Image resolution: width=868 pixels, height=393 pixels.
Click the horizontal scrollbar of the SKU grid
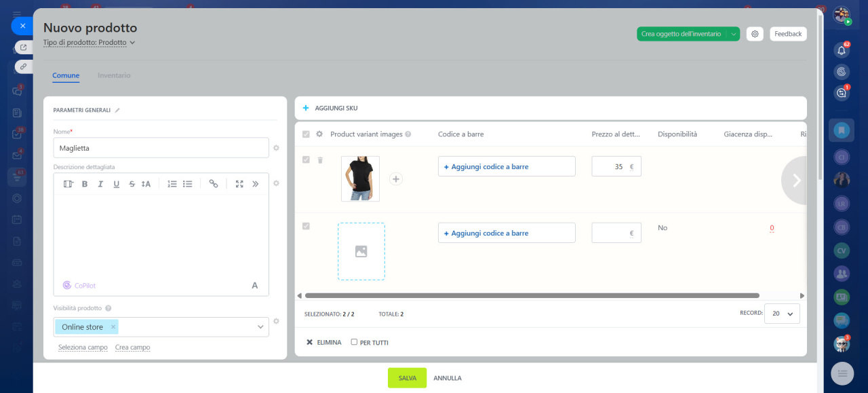tap(532, 296)
